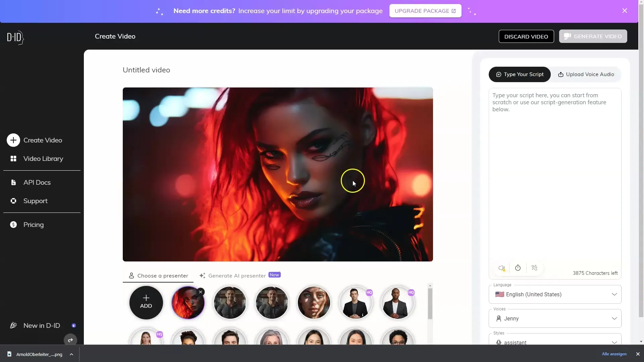
Task: Click the GENERATE VIDEO button
Action: 593,36
